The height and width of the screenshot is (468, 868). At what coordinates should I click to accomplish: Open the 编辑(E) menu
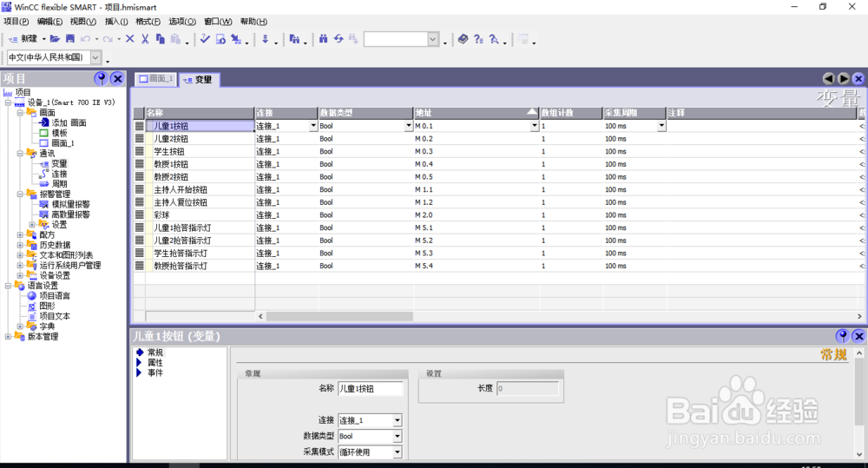[x=49, y=22]
